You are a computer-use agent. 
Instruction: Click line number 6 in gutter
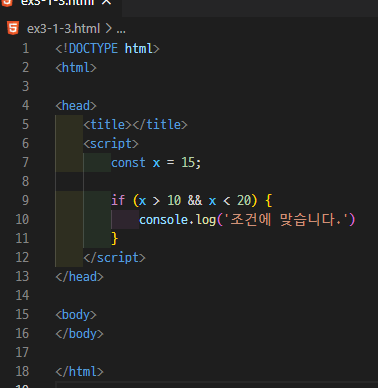pos(25,144)
